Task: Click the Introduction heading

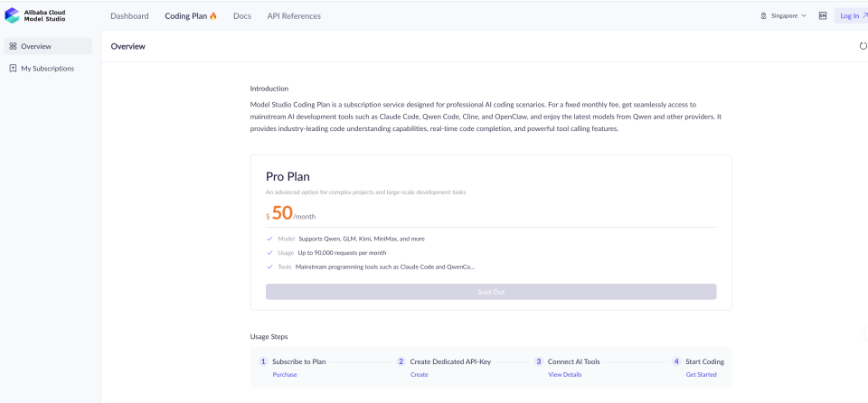Action: 269,89
